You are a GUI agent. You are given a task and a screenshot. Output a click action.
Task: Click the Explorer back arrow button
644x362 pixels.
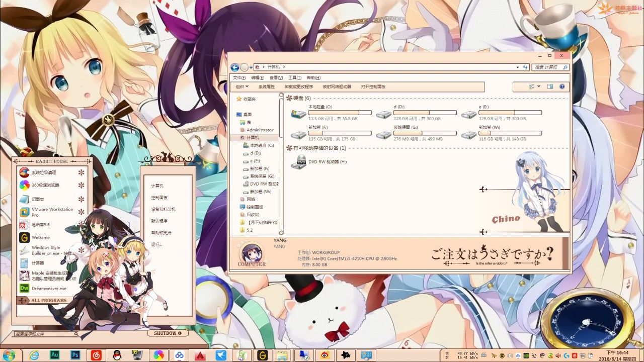(x=235, y=67)
